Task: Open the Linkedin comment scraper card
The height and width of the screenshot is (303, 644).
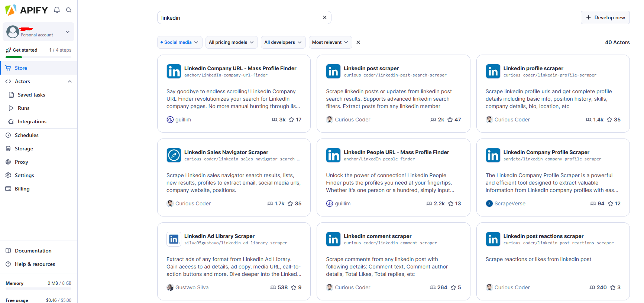Action: (x=393, y=261)
